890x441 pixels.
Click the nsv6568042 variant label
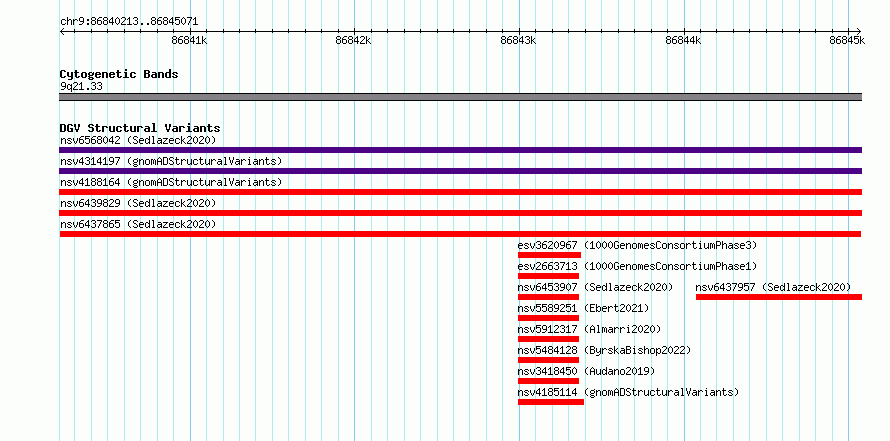(x=138, y=140)
